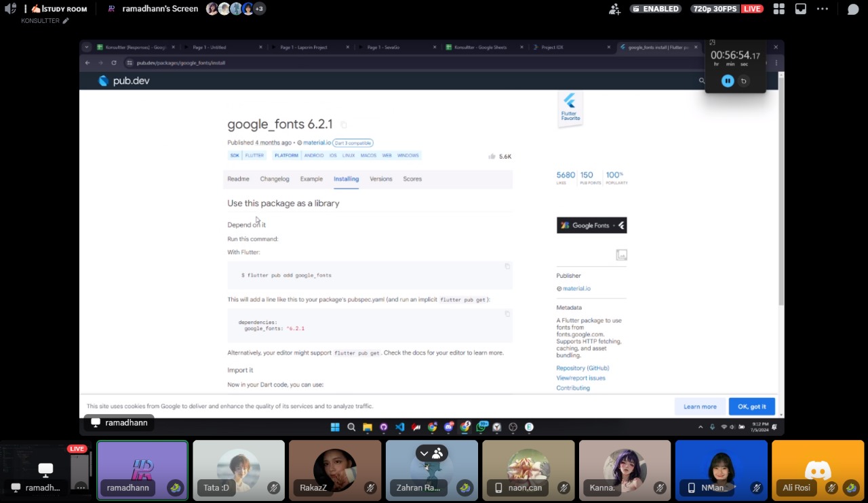Open the Versions tab
868x503 pixels.
(x=381, y=179)
